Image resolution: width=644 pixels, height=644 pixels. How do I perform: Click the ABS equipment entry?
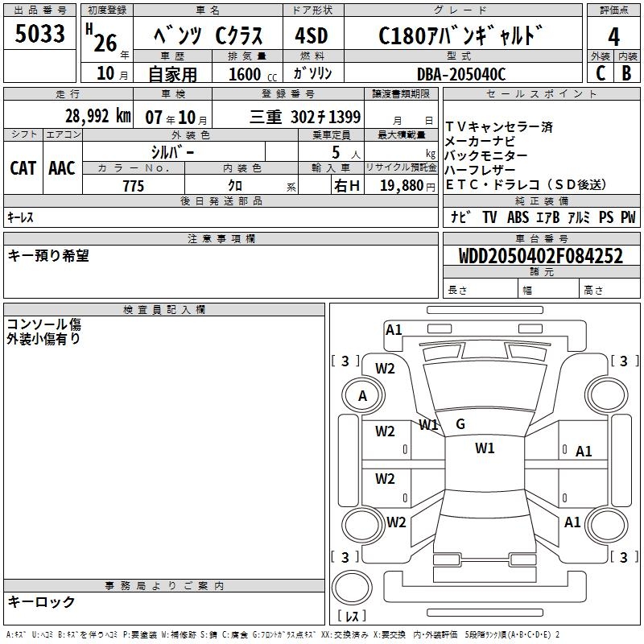[518, 217]
